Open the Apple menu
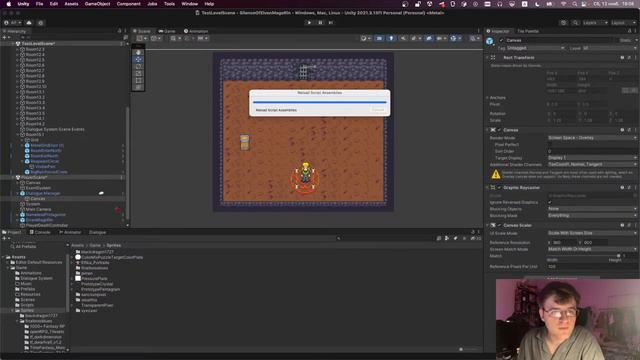This screenshot has height=360, width=640. pyautogui.click(x=8, y=4)
